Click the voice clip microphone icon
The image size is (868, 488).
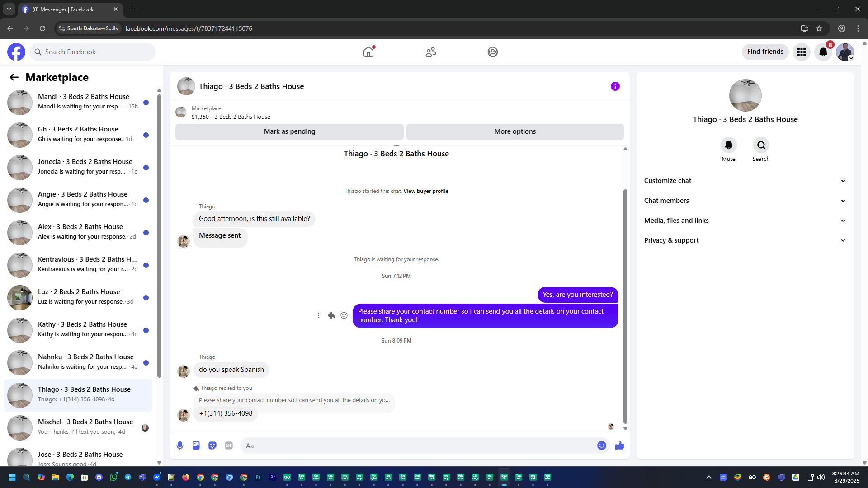(180, 446)
